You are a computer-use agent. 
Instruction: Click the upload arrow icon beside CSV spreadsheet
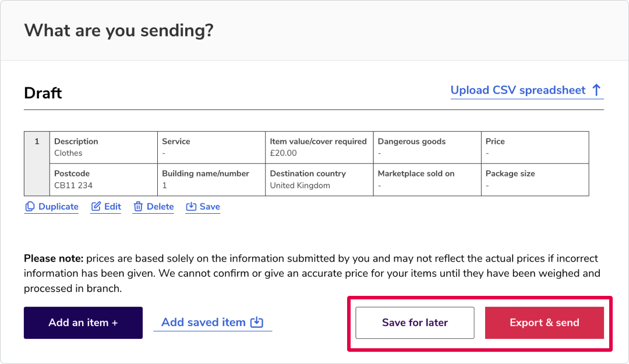[x=596, y=90]
